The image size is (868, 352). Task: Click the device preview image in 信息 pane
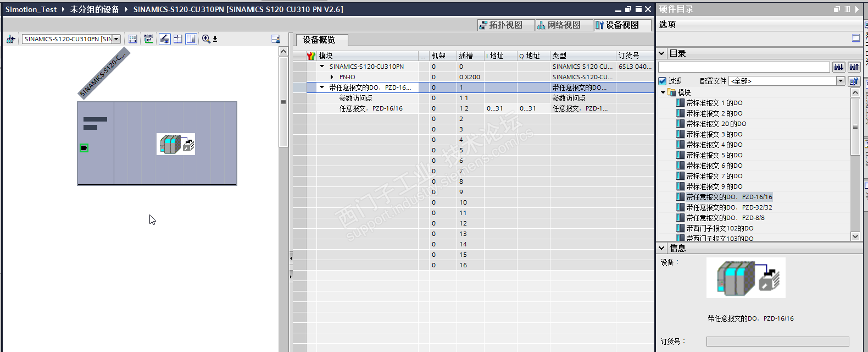(746, 278)
